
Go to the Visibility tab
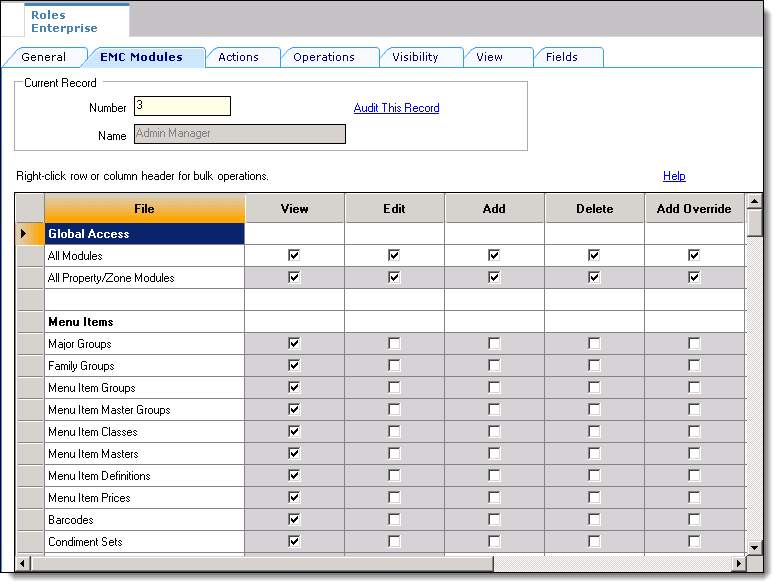click(415, 57)
